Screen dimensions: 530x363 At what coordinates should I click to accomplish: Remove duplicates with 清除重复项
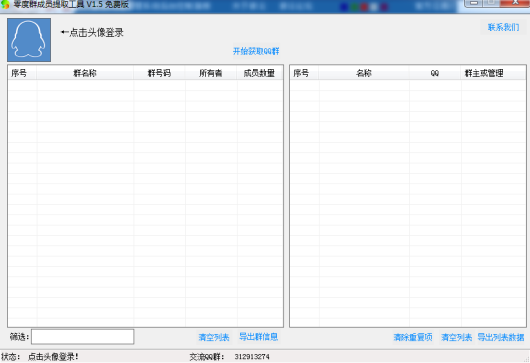(x=413, y=337)
